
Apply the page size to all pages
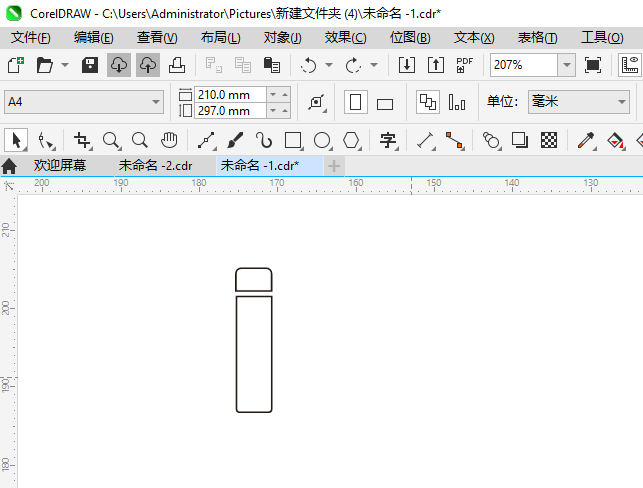(428, 102)
